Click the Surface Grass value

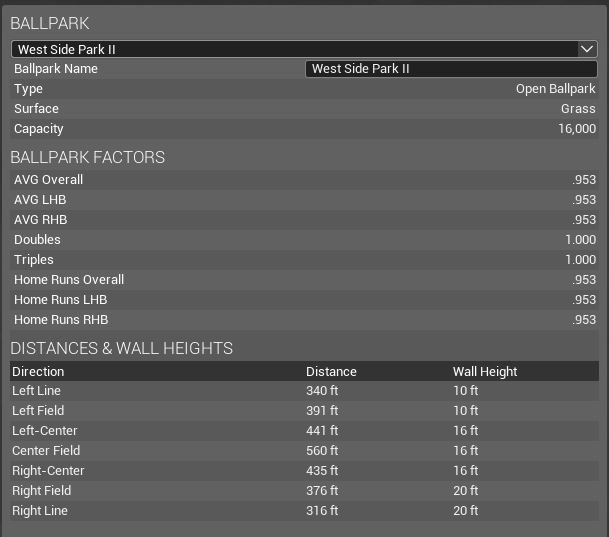(x=578, y=109)
